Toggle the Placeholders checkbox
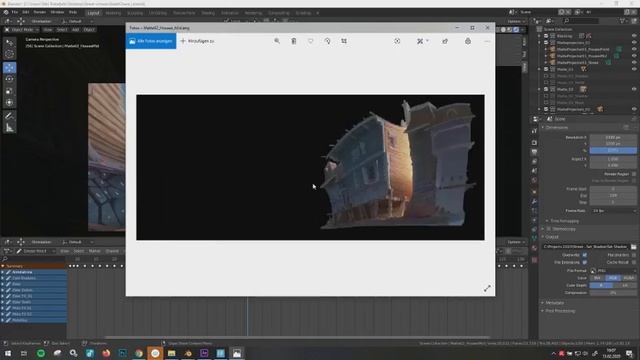 (x=634, y=255)
